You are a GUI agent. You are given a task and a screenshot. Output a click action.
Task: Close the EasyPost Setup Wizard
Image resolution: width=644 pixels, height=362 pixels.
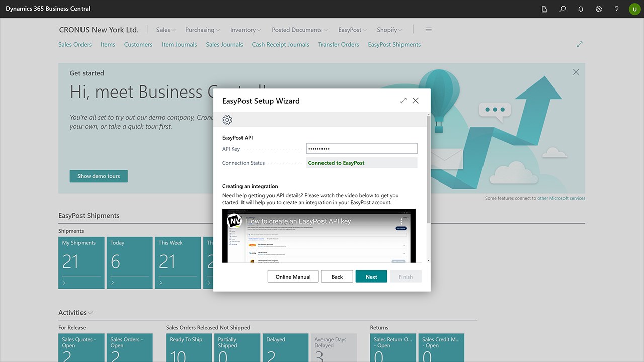coord(416,101)
